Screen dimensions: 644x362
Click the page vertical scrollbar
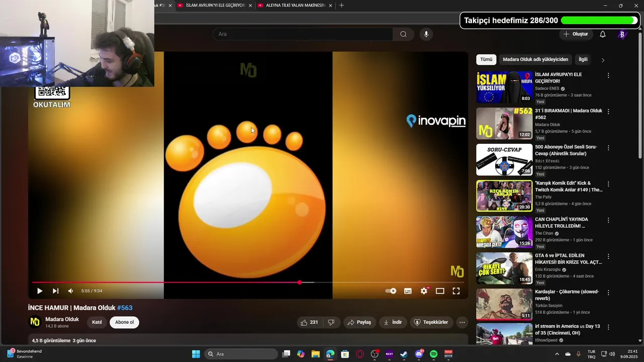click(640, 96)
